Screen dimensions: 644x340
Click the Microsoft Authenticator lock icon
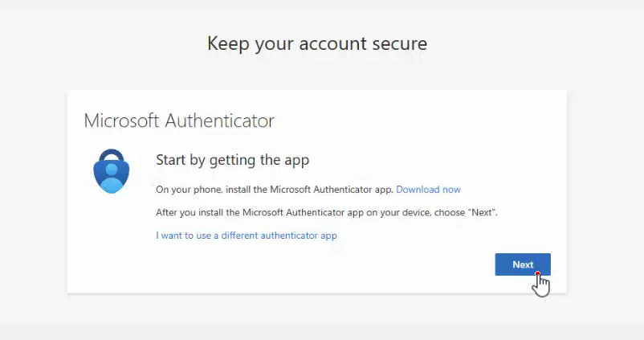112,171
